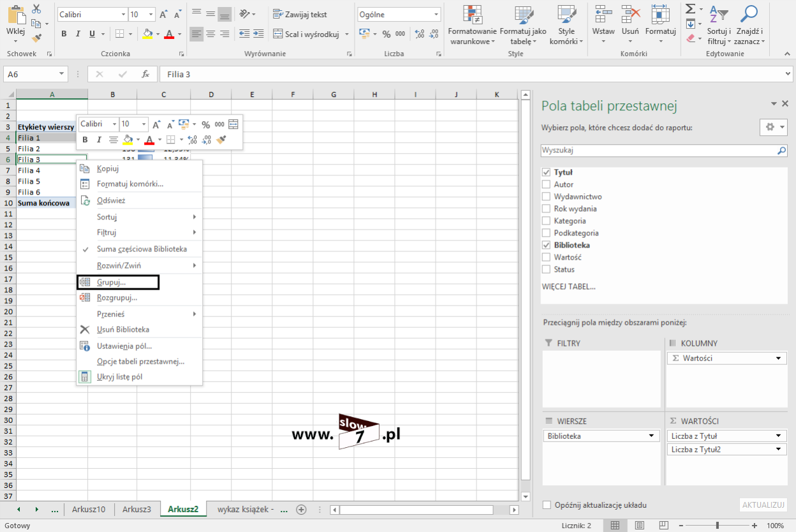
Task: Click the increase font size ribbon icon
Action: pyautogui.click(x=164, y=14)
